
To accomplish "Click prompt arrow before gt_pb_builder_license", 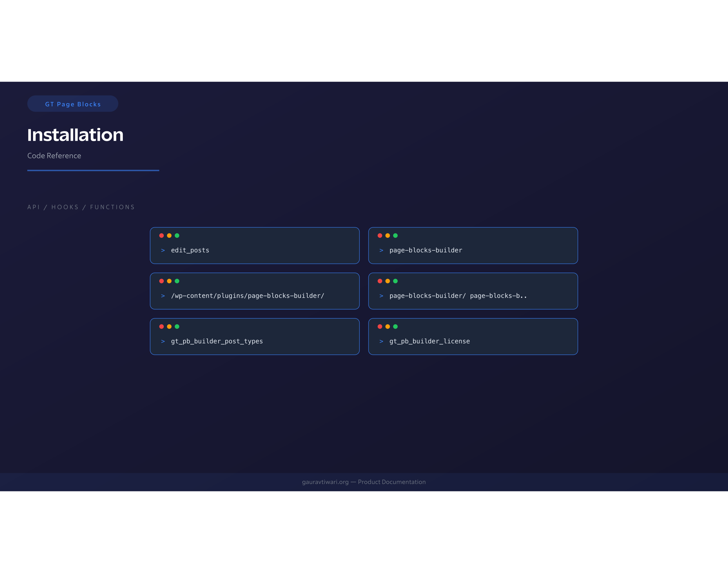I will pyautogui.click(x=381, y=341).
